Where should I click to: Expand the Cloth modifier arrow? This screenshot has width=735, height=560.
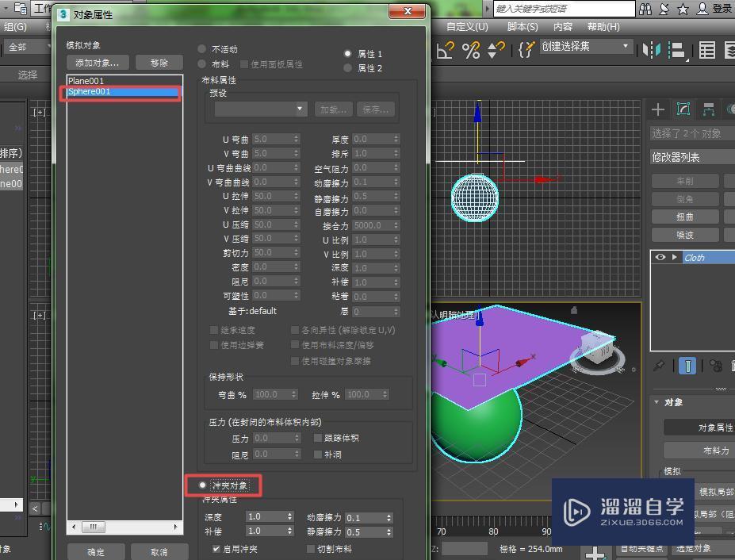pyautogui.click(x=674, y=257)
